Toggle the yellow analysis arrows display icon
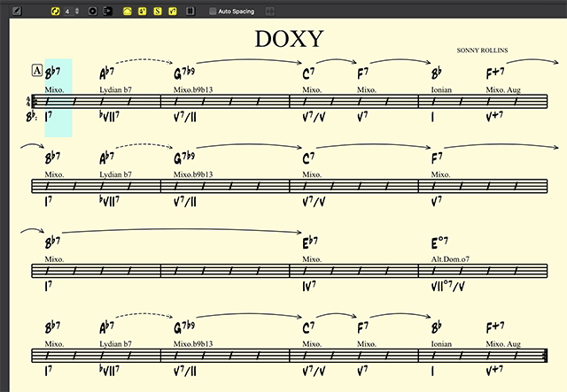This screenshot has height=392, width=567. click(128, 12)
